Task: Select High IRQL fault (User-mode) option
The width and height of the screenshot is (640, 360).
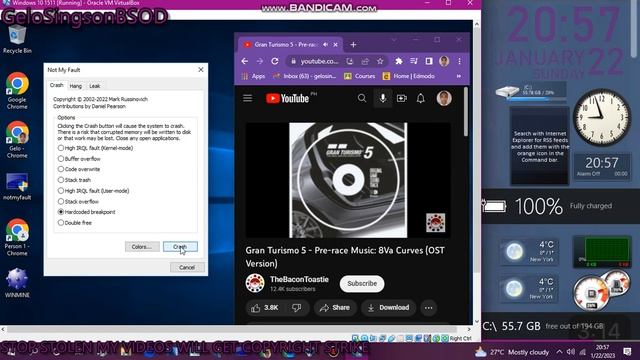Action: coord(61,191)
